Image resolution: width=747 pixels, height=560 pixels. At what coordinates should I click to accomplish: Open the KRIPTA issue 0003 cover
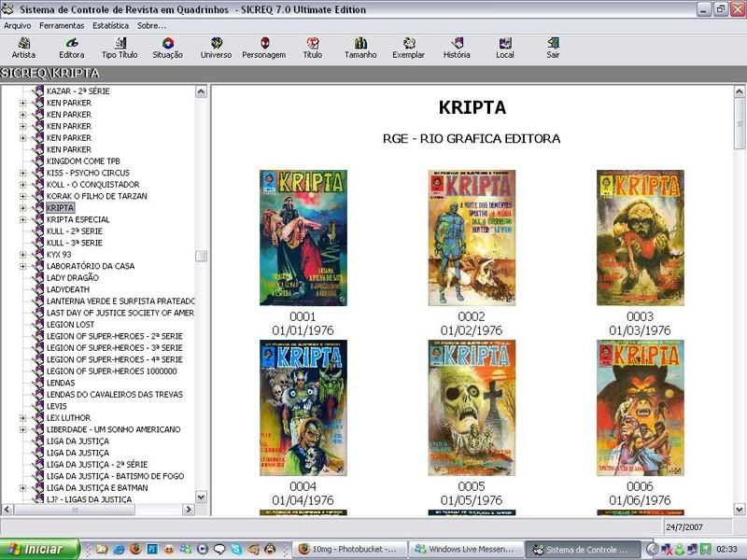641,238
